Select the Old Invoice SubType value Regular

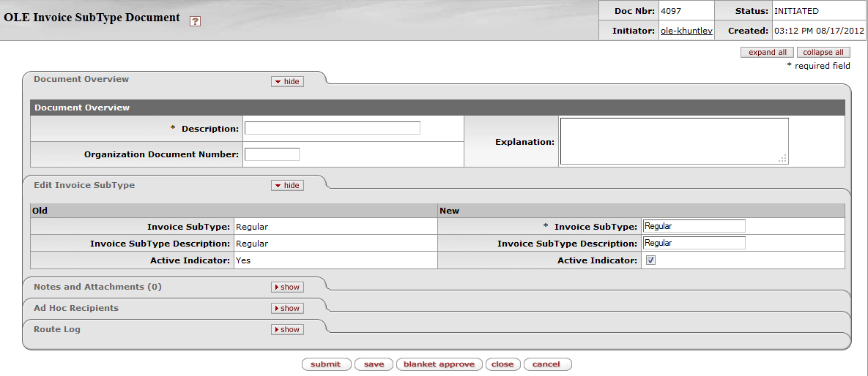click(x=252, y=226)
